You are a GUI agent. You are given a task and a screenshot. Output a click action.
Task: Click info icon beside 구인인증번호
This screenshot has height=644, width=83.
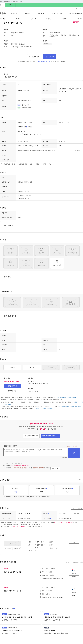point(51,518)
